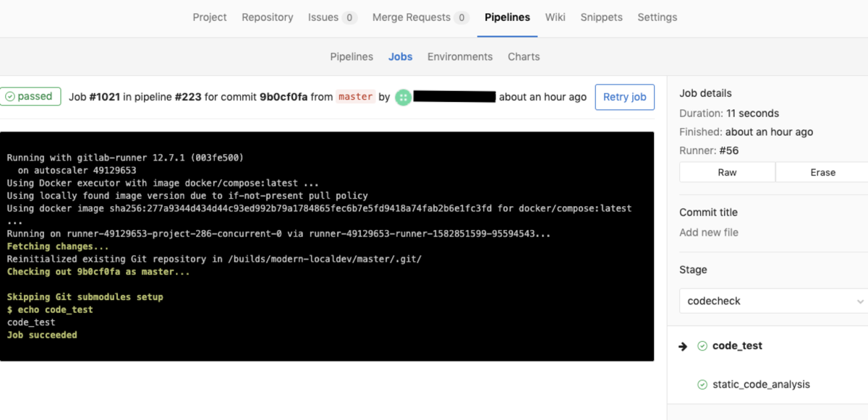Viewport: 868px width, 420px height.
Task: Open the Charts sub-tab
Action: (524, 56)
